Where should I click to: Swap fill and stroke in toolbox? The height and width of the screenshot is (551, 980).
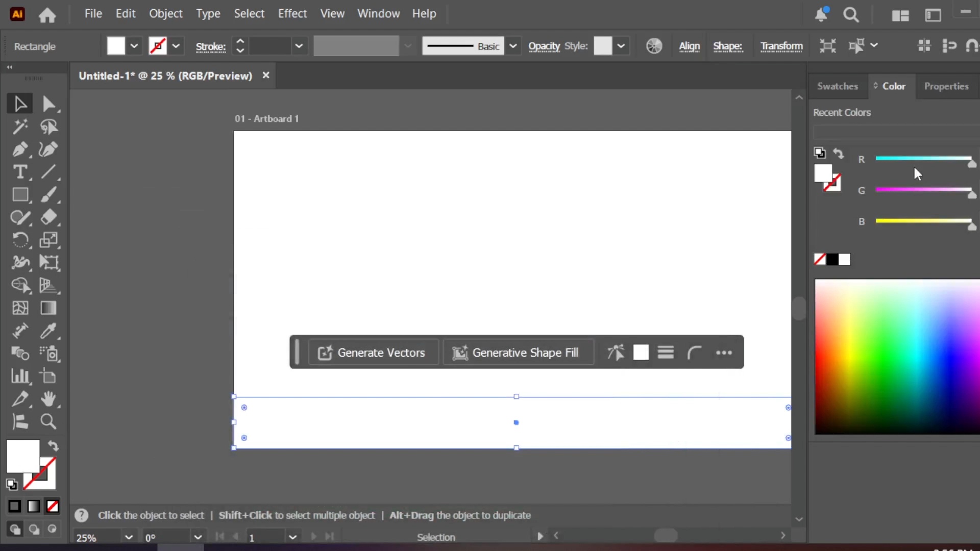tap(53, 445)
